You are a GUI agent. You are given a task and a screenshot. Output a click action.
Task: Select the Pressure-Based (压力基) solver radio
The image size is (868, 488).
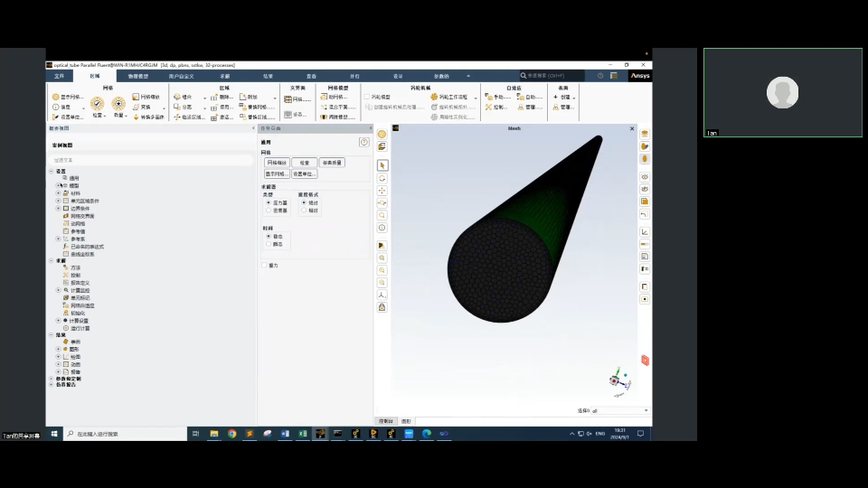269,202
